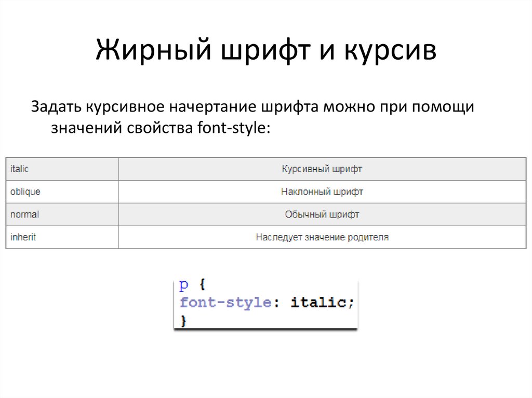Click the 'italic;' value in the code
This screenshot has height=398, width=532.
(322, 303)
